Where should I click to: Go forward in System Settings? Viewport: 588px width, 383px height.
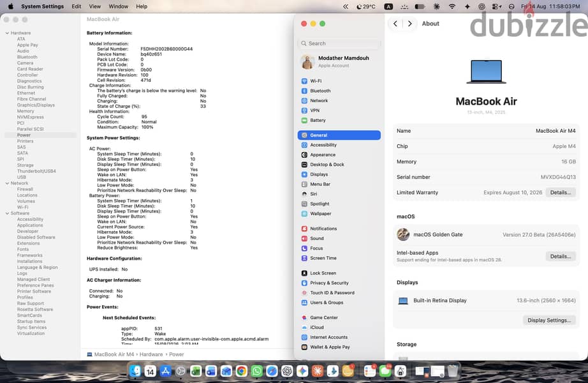coord(409,23)
